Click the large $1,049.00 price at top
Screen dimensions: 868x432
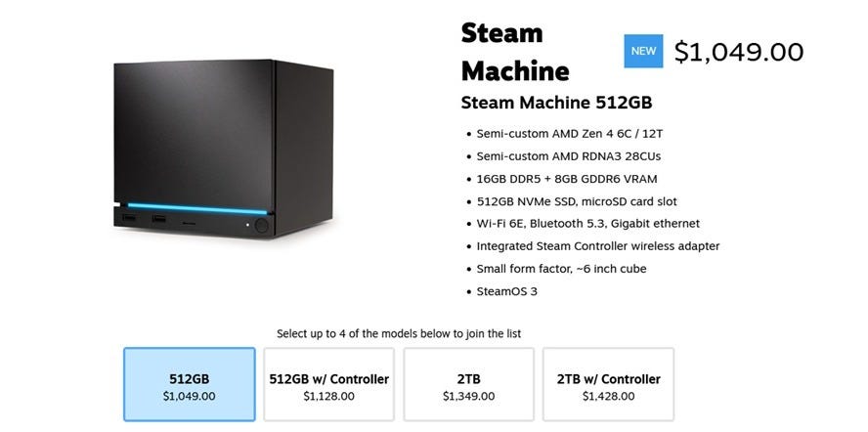pyautogui.click(x=739, y=52)
